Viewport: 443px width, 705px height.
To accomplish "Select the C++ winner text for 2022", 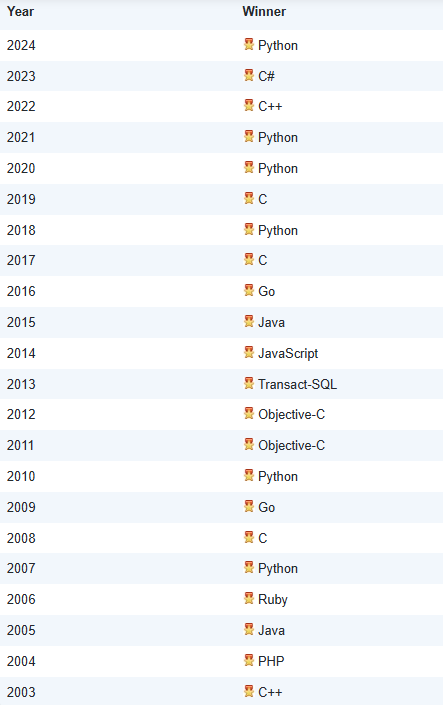I will (x=270, y=107).
